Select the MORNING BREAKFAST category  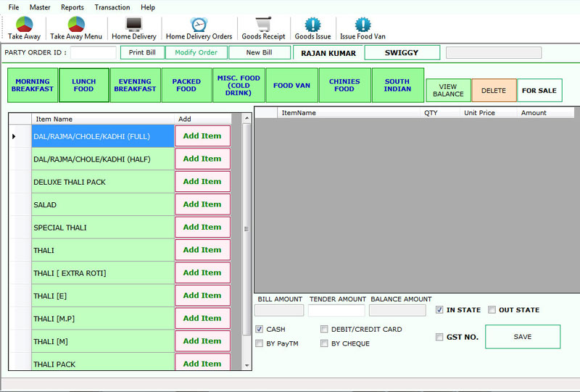(x=33, y=86)
